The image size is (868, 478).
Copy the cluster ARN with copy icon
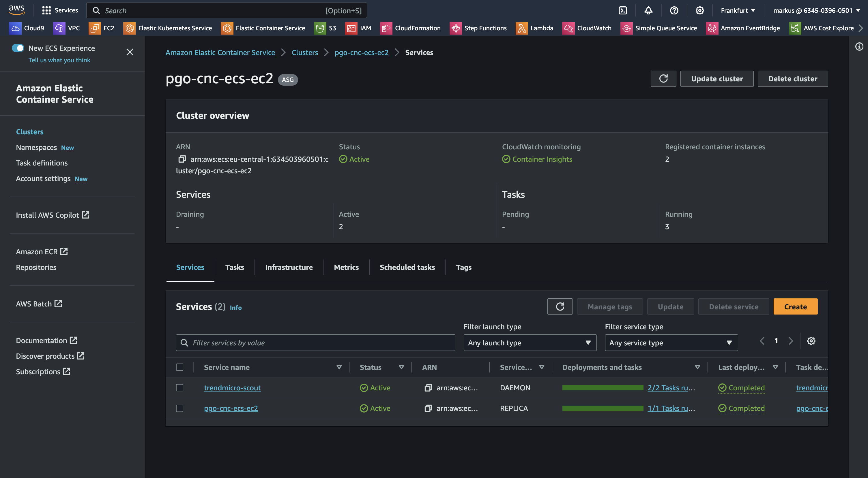[x=182, y=159]
